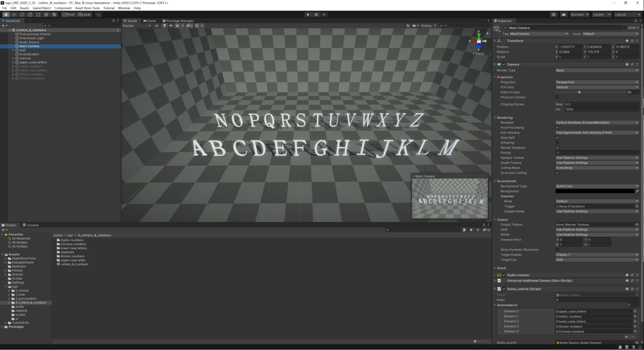Select the Hand tool in the toolbar

[x=5, y=14]
